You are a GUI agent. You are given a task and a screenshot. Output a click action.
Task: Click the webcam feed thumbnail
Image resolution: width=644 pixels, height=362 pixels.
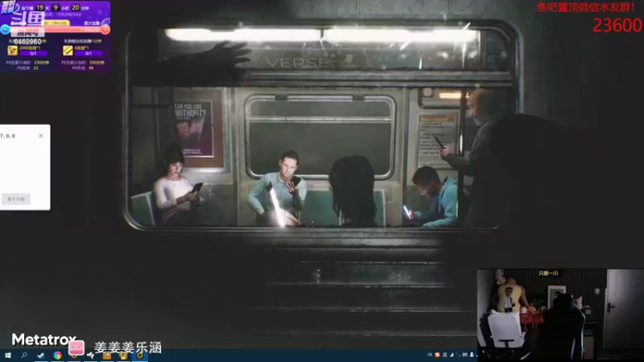click(x=560, y=315)
